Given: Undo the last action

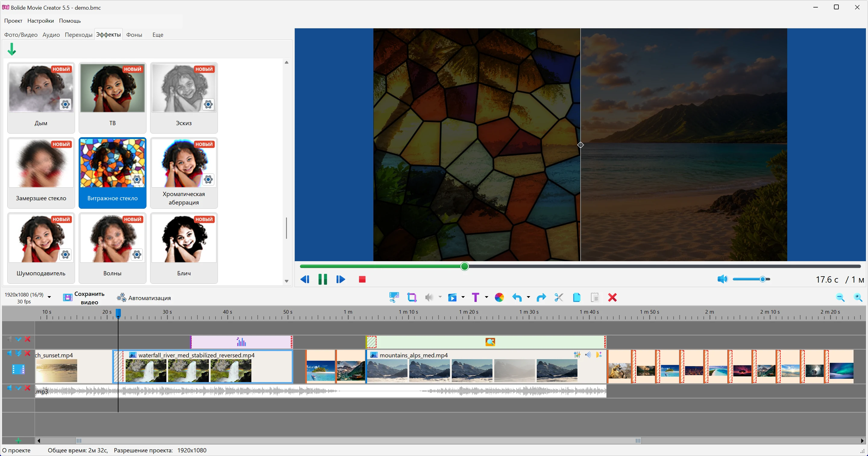Looking at the screenshot, I should click(517, 297).
